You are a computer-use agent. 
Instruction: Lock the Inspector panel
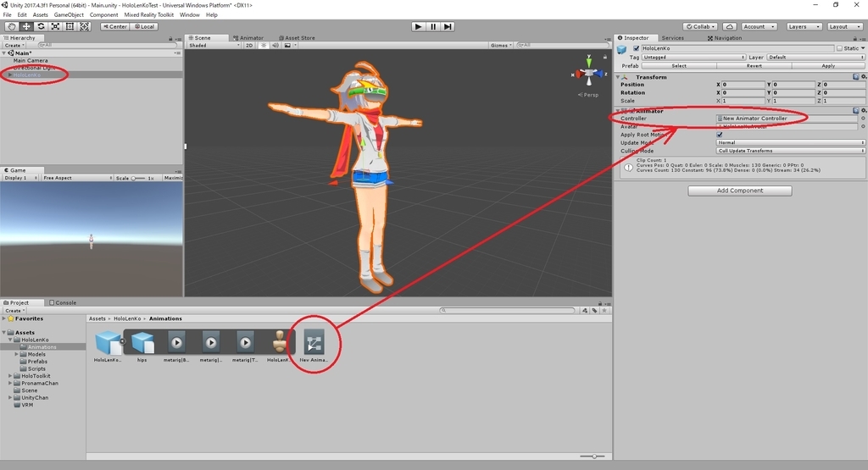click(x=854, y=38)
